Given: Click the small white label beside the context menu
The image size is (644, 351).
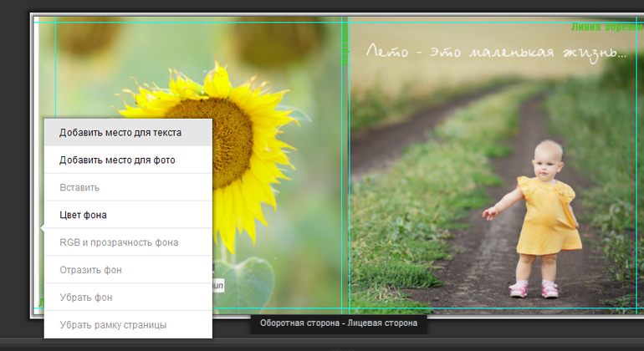Looking at the screenshot, I should 218,286.
